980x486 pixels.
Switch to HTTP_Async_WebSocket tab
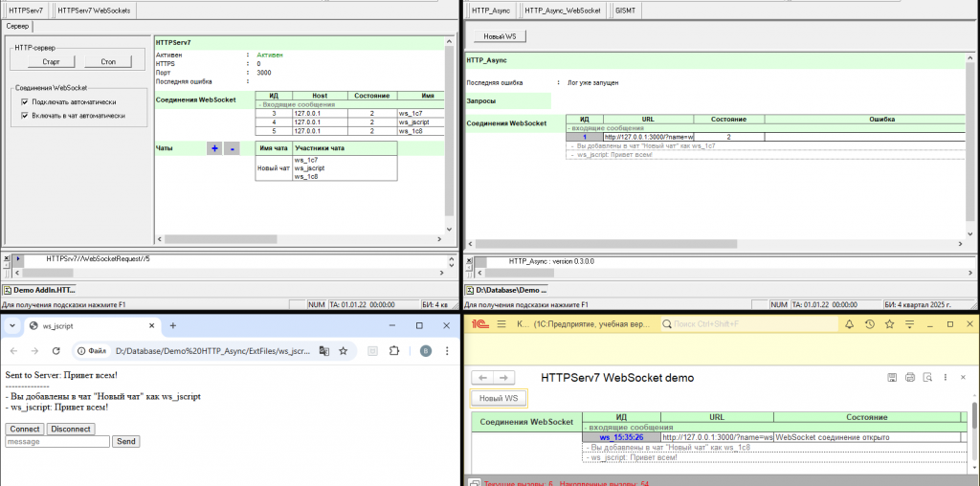click(x=562, y=11)
